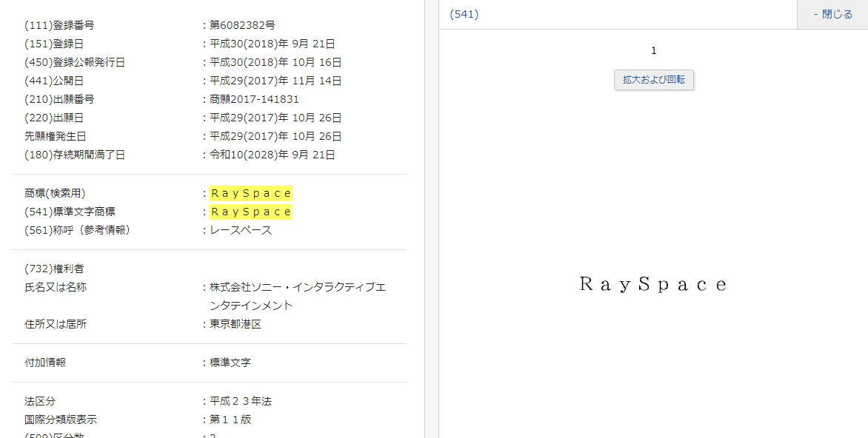The height and width of the screenshot is (438, 868).
Task: Click the (541) header link
Action: (x=464, y=14)
